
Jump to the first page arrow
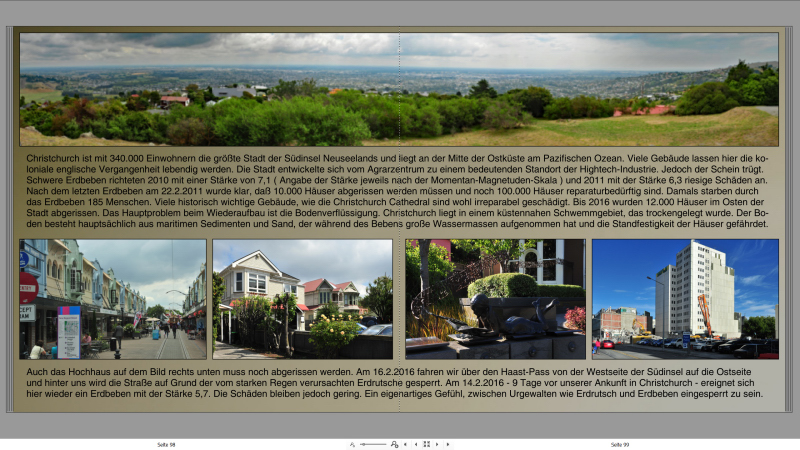coord(406,444)
